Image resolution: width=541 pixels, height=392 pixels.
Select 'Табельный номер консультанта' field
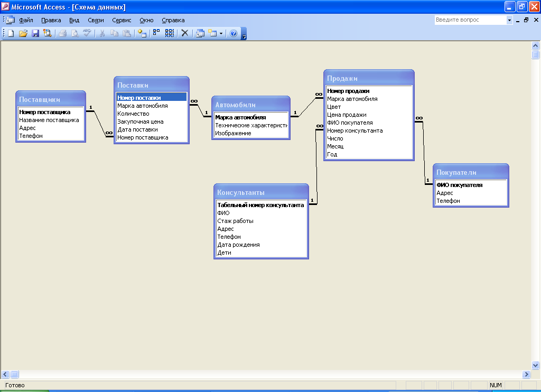point(260,206)
